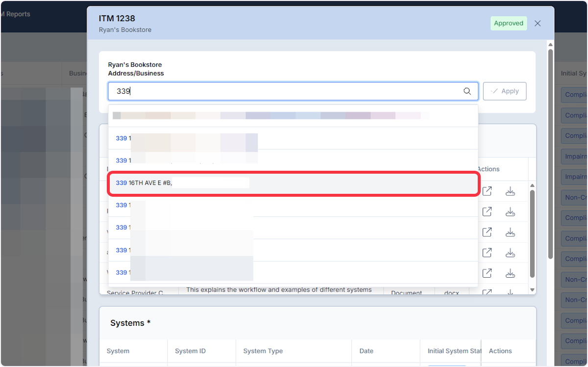588x367 pixels.
Task: Click the down arrow of the documents table scrollbar
Action: pyautogui.click(x=533, y=290)
